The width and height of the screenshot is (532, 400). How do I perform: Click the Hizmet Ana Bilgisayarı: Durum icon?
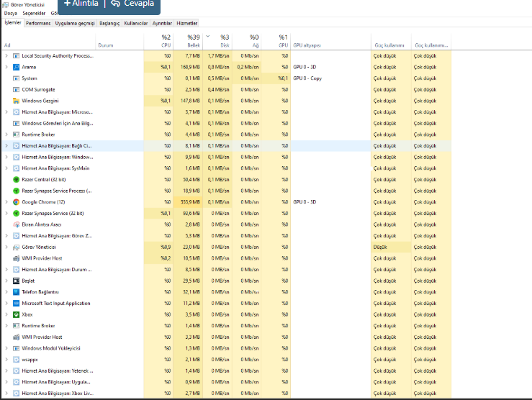pos(16,270)
